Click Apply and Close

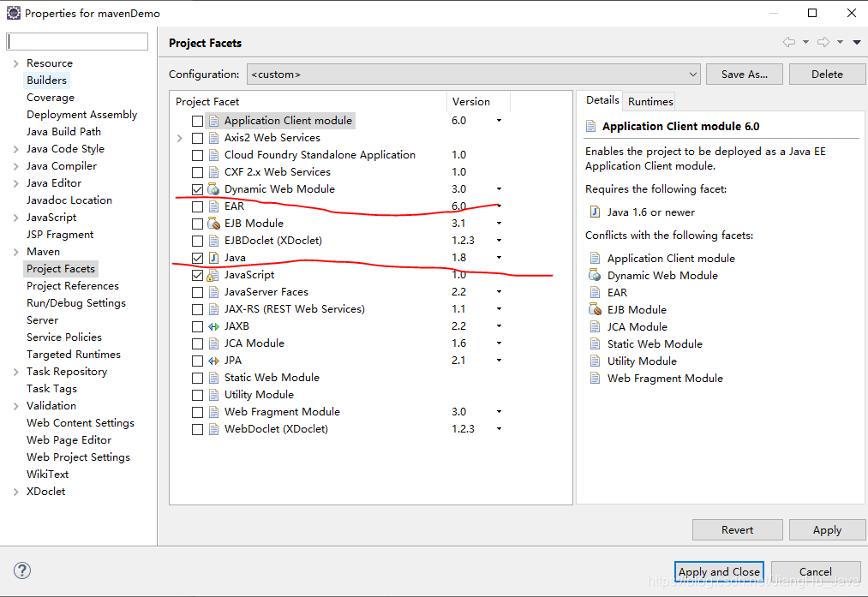click(719, 571)
